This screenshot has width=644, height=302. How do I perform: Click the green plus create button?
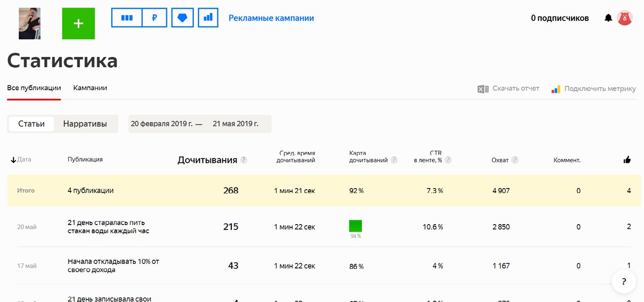(78, 24)
